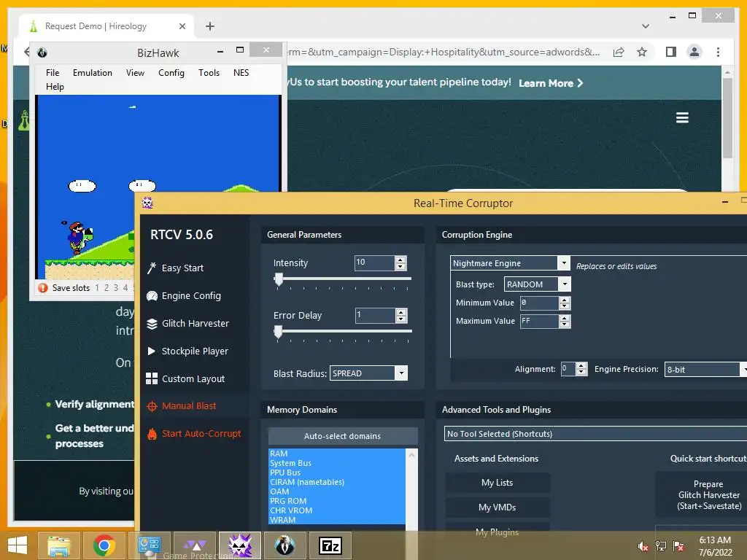Viewport: 747px width, 560px height.
Task: Open File Explorer from taskbar
Action: (x=59, y=545)
